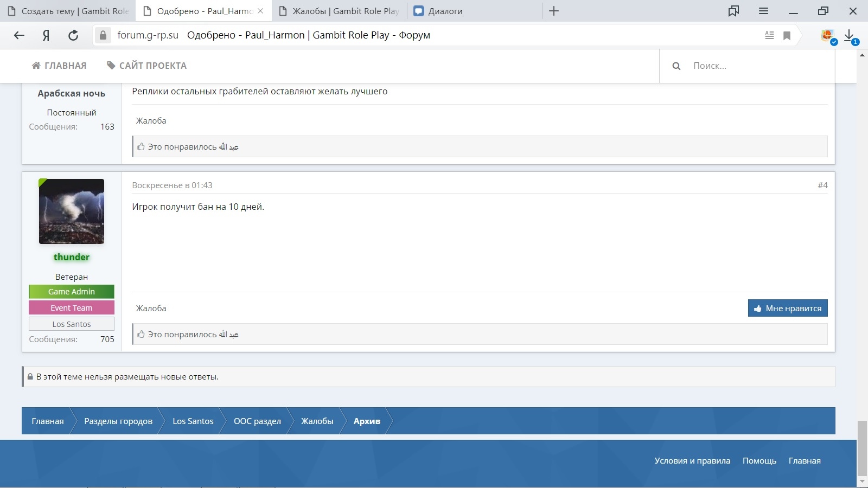Viewport: 868px width, 488px height.
Task: Click the bookmark icon in address bar
Action: 787,35
